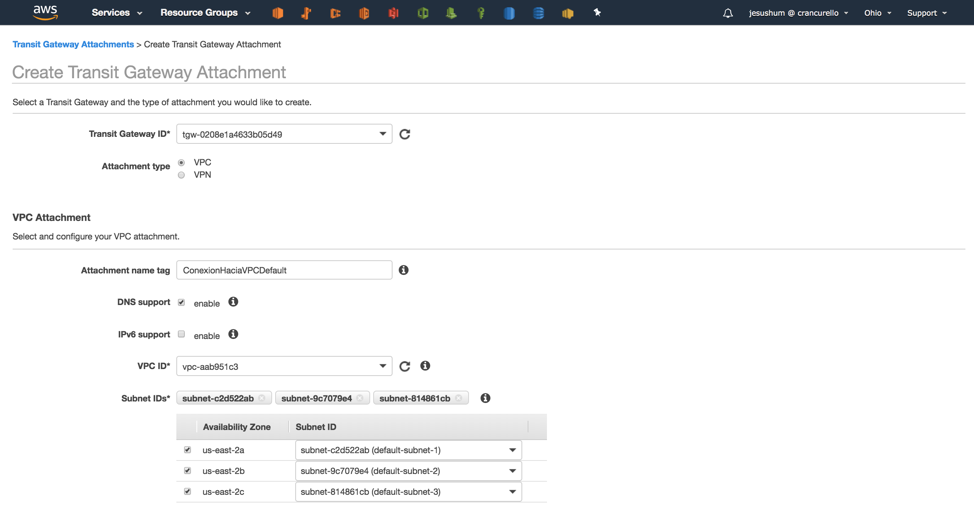
Task: Toggle IPv6 support enable checkbox
Action: [x=181, y=334]
